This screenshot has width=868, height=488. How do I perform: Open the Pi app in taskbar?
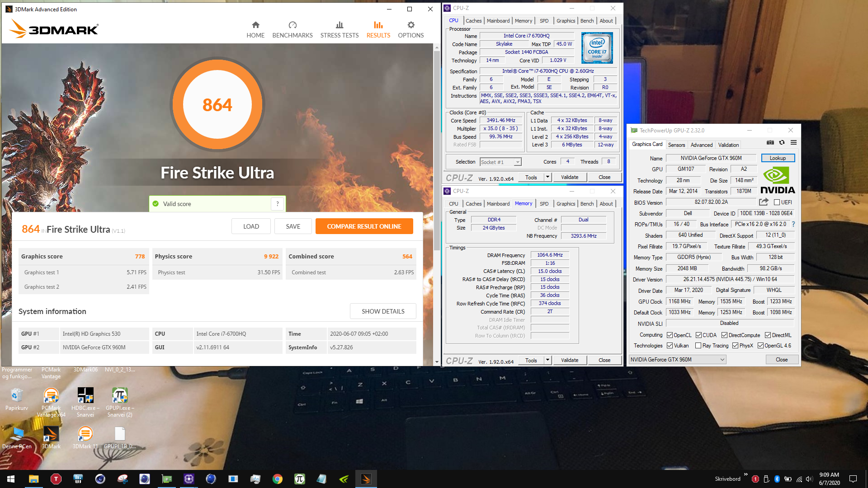pos(300,479)
